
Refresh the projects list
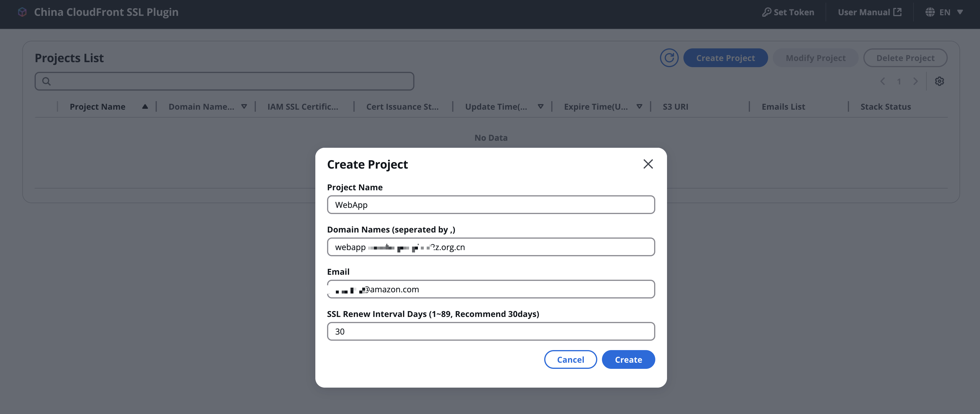pos(669,58)
